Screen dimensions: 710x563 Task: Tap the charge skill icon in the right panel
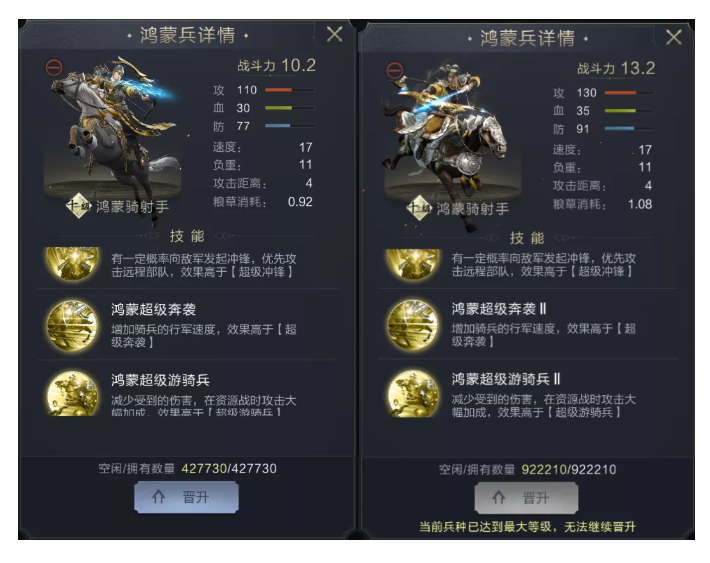[413, 263]
